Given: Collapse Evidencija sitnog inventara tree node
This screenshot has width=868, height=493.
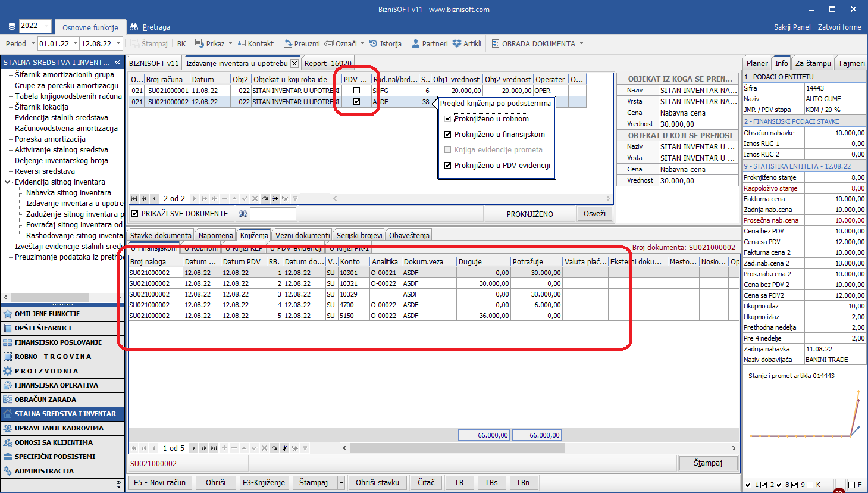Looking at the screenshot, I should pyautogui.click(x=8, y=182).
